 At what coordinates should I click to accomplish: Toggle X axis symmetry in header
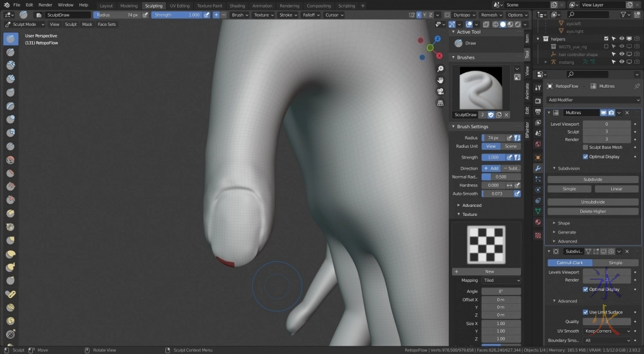coord(419,15)
